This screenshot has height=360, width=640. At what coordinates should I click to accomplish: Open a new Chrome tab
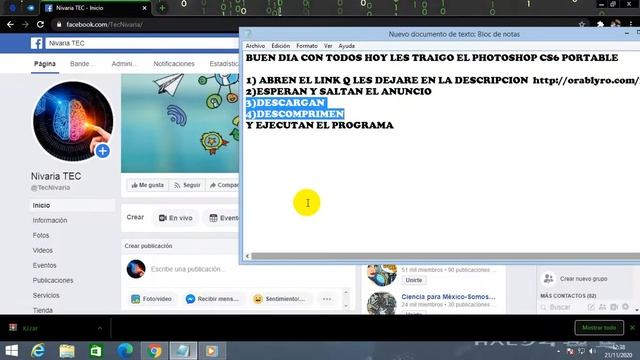coord(162,8)
